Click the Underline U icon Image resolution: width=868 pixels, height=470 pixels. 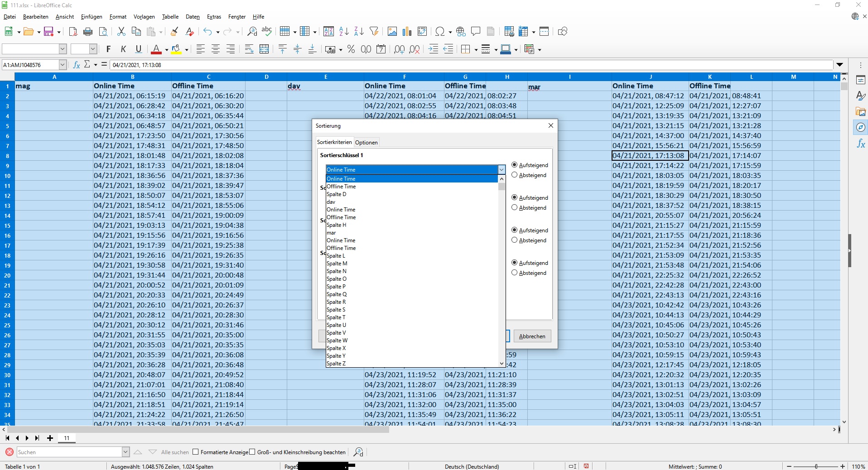pyautogui.click(x=139, y=49)
